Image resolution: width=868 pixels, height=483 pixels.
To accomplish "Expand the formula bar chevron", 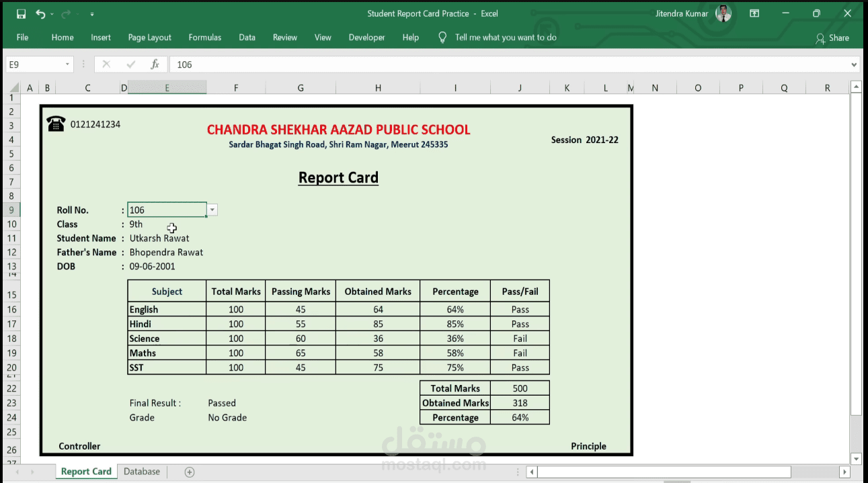I will [855, 64].
